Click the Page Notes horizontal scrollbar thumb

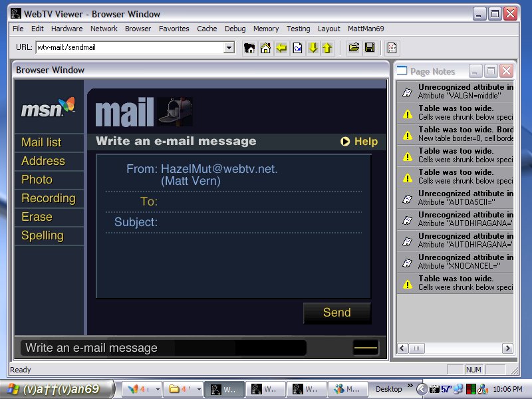click(417, 348)
